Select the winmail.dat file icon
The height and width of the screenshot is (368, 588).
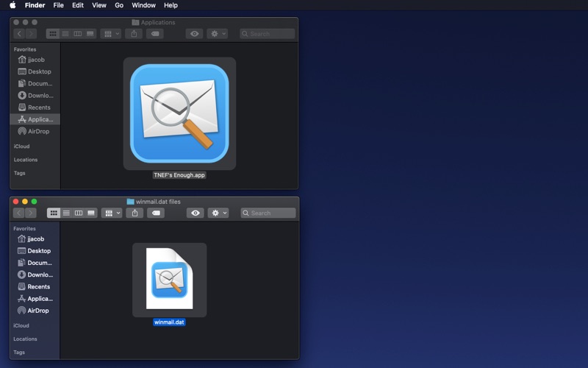pos(170,279)
